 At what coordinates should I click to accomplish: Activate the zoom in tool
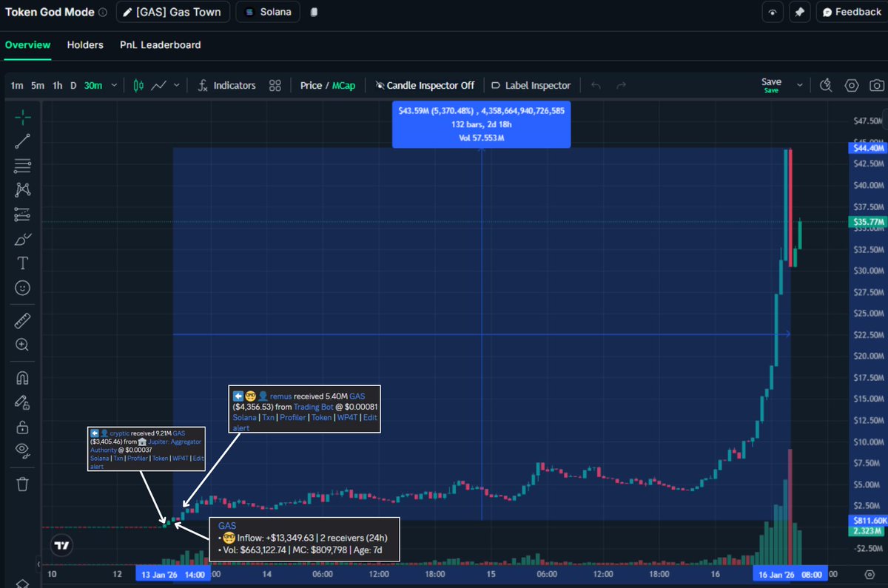click(22, 345)
